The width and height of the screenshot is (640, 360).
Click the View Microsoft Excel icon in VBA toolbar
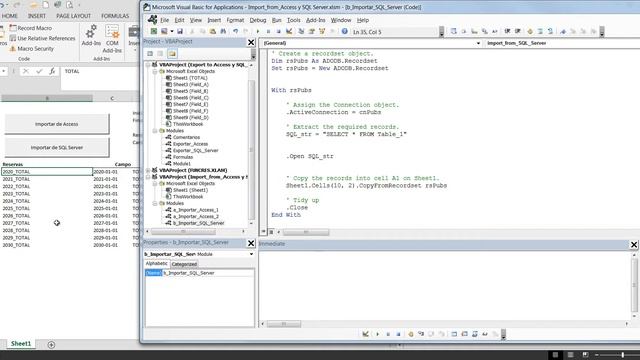point(154,31)
